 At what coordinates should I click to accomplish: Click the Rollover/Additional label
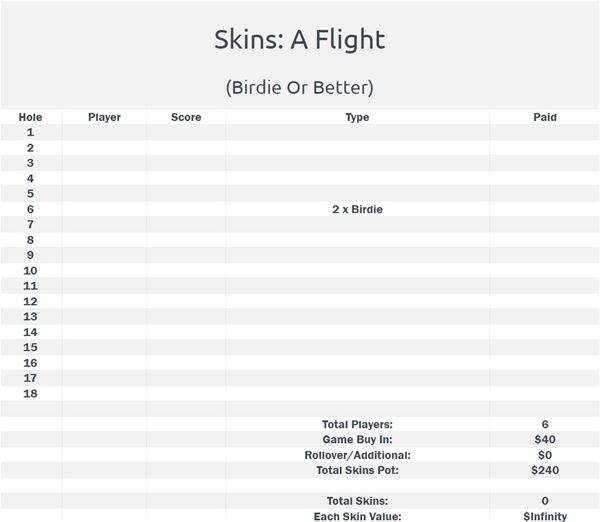pos(357,455)
